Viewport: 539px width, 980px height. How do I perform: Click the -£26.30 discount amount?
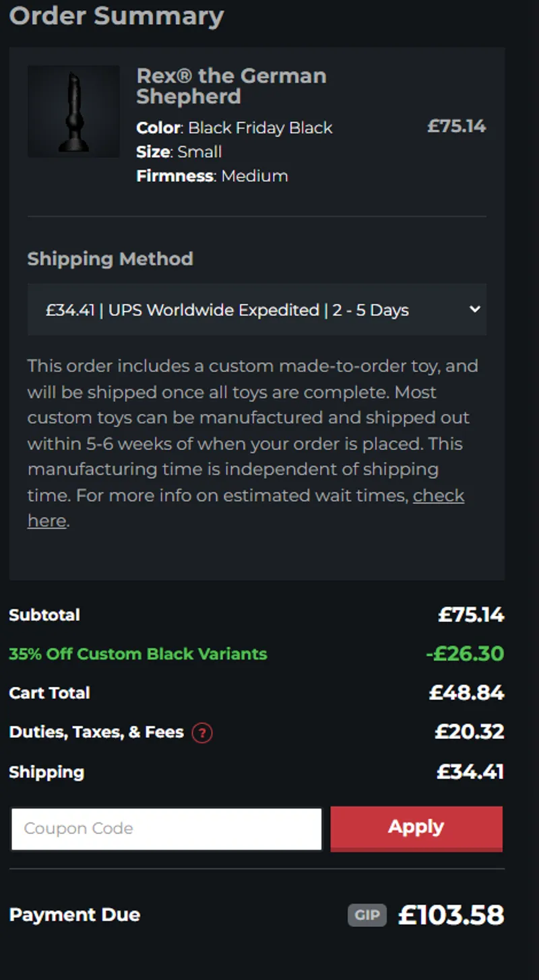pos(465,654)
